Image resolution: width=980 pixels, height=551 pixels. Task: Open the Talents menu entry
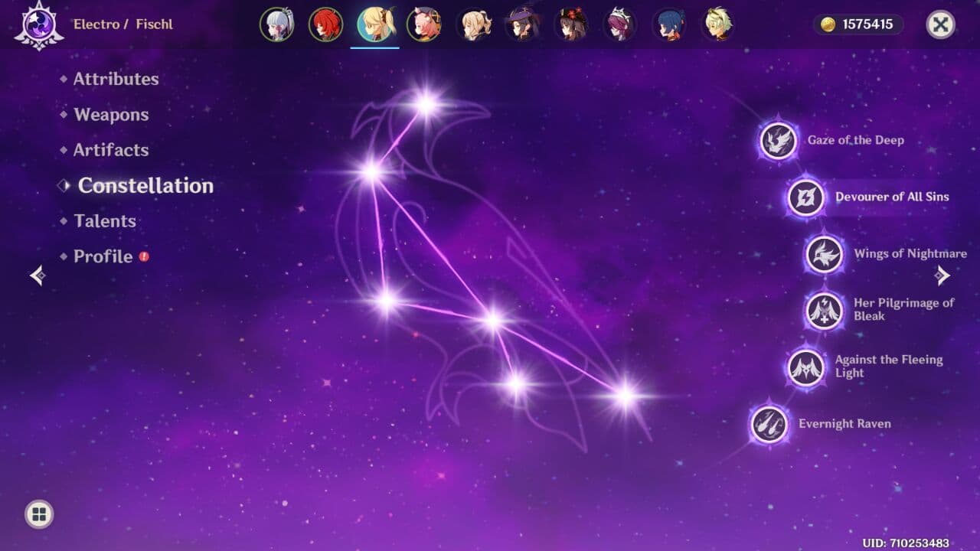coord(105,221)
